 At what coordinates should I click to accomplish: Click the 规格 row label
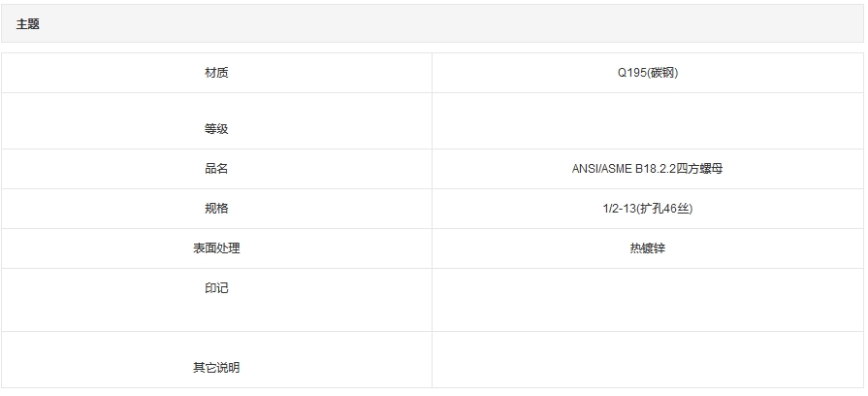pyautogui.click(x=216, y=209)
